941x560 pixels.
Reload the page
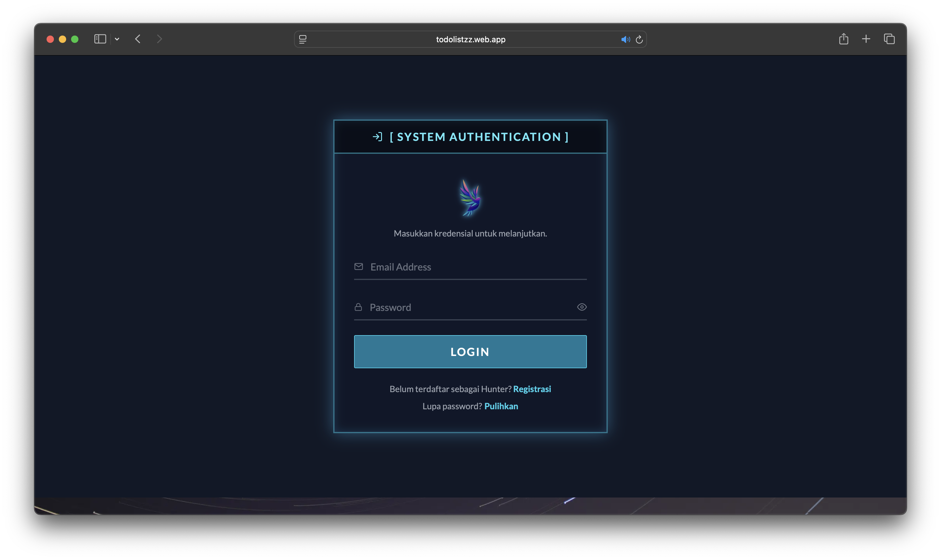[639, 39]
